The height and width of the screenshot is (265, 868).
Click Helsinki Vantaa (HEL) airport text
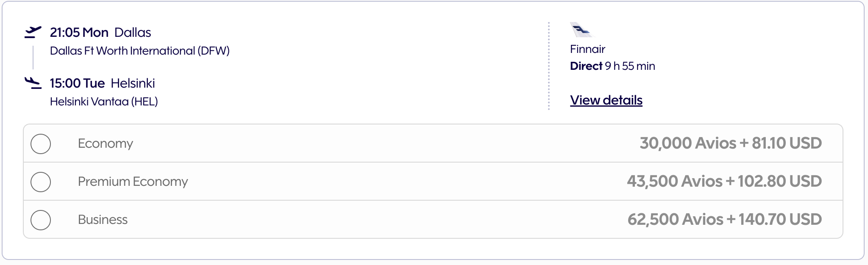tap(104, 102)
